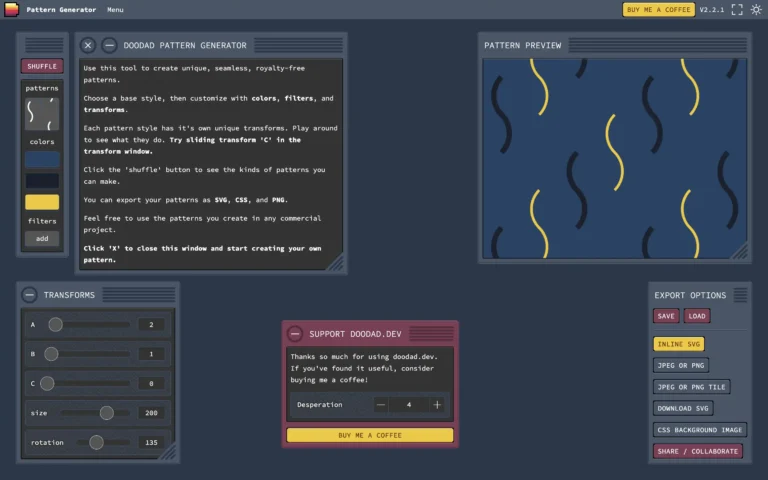768x480 pixels.
Task: Choose CSS Background Image export
Action: pyautogui.click(x=700, y=430)
